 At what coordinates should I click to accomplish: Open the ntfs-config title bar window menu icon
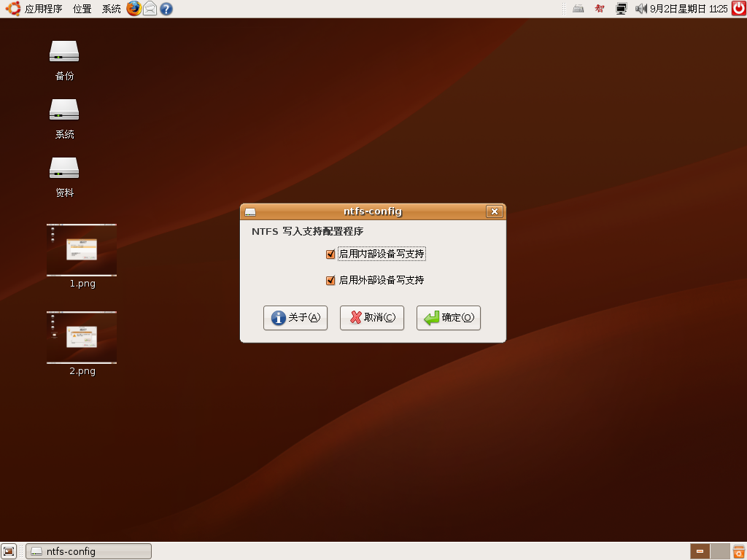coord(250,212)
